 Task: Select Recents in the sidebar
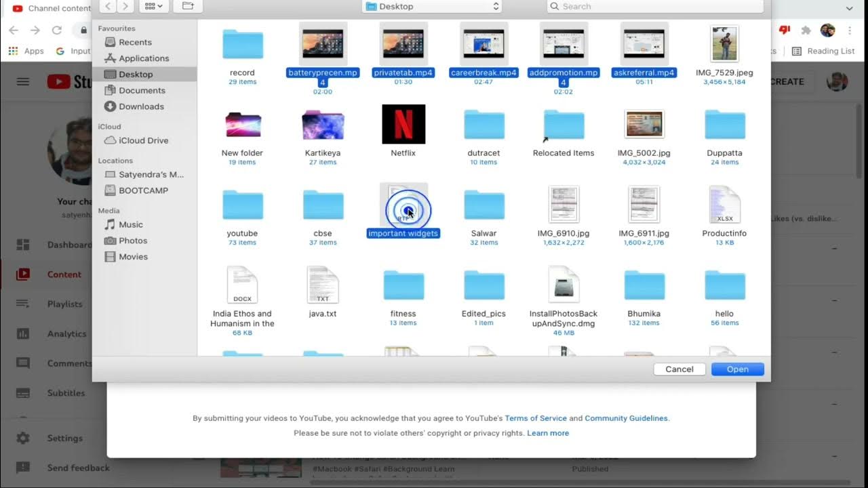pos(135,42)
